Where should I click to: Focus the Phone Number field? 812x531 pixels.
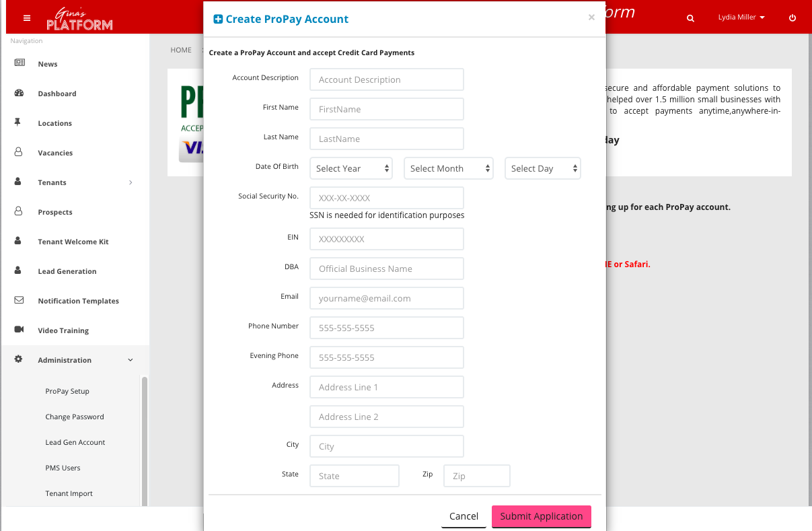[x=387, y=328]
